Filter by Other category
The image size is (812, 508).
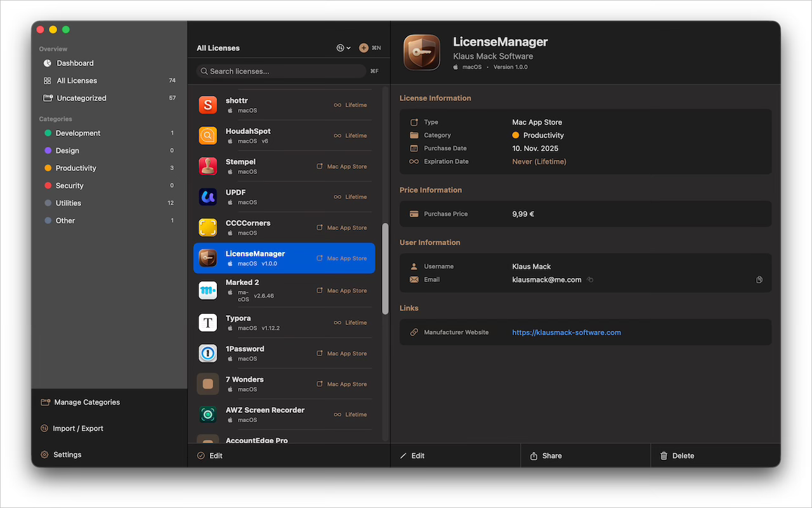[65, 220]
